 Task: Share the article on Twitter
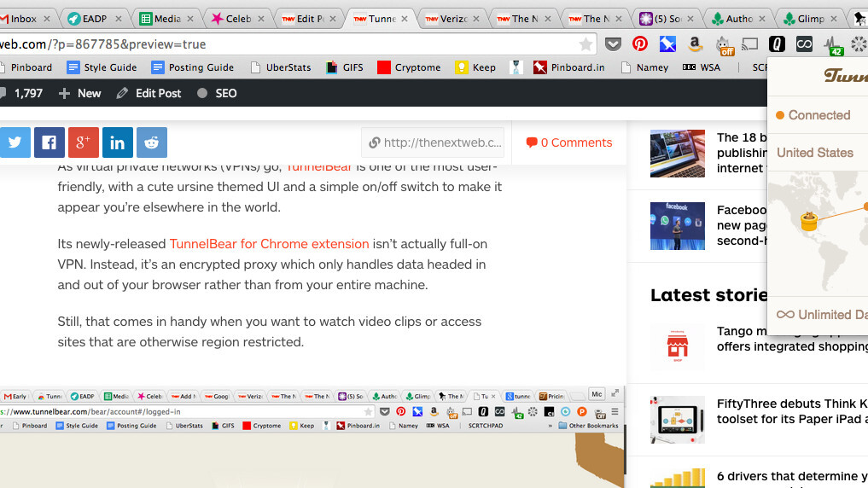pyautogui.click(x=15, y=142)
